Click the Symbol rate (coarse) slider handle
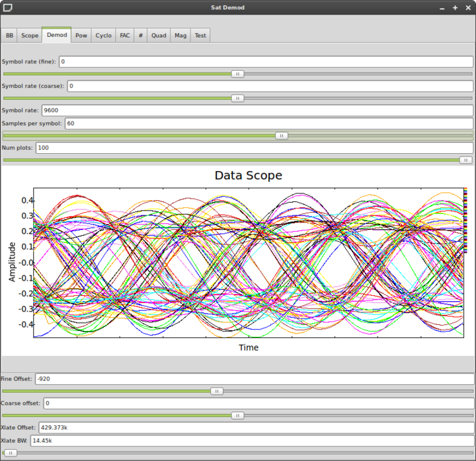Viewport: 476px width, 461px height. point(238,98)
